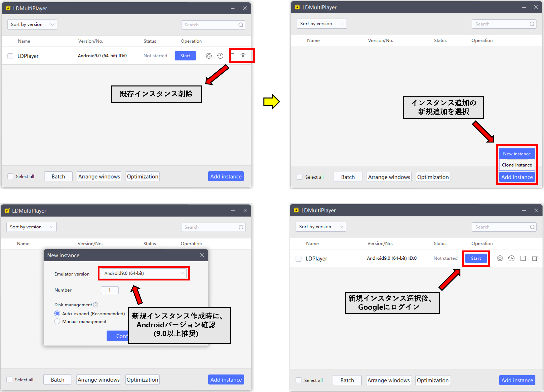Click gear icon right of red-outlined Start button
The height and width of the screenshot is (392, 544).
500,258
